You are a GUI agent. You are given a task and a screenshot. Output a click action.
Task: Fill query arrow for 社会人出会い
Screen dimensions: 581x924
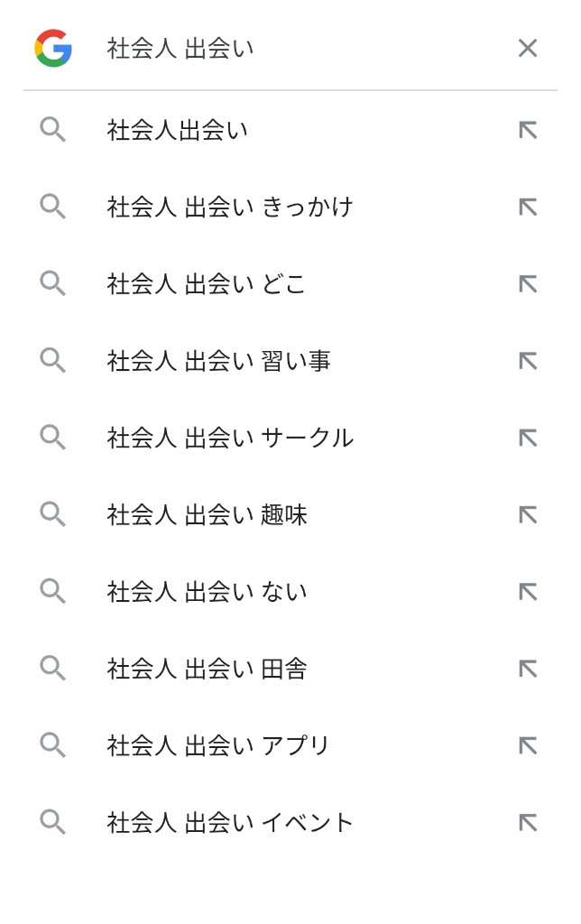coord(528,130)
